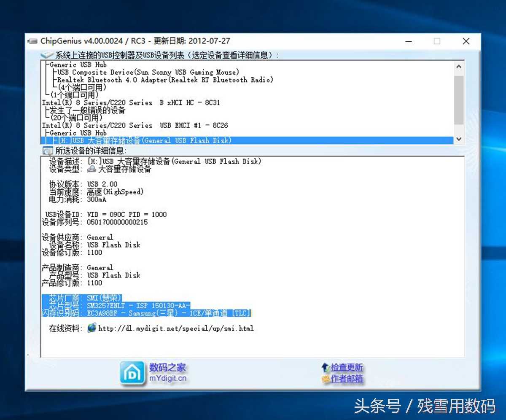Select the Realtek Bluetooth 4.0 Adapter row
Image resolution: width=506 pixels, height=420 pixels.
click(165, 80)
